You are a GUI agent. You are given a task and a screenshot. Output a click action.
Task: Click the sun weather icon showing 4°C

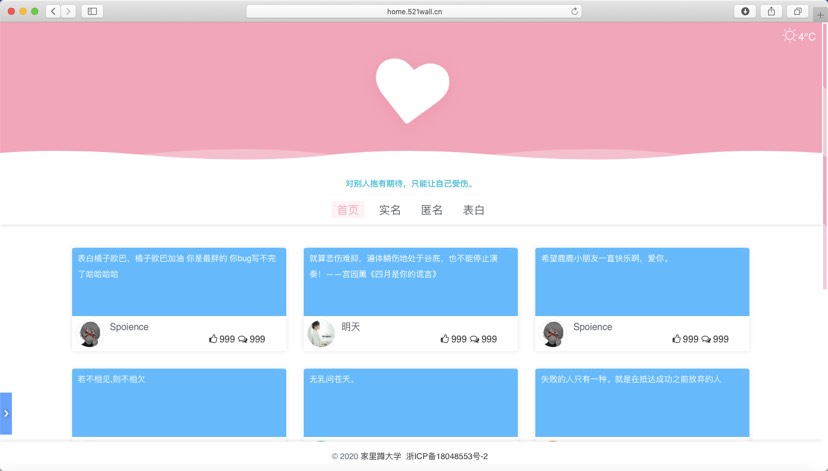point(790,35)
